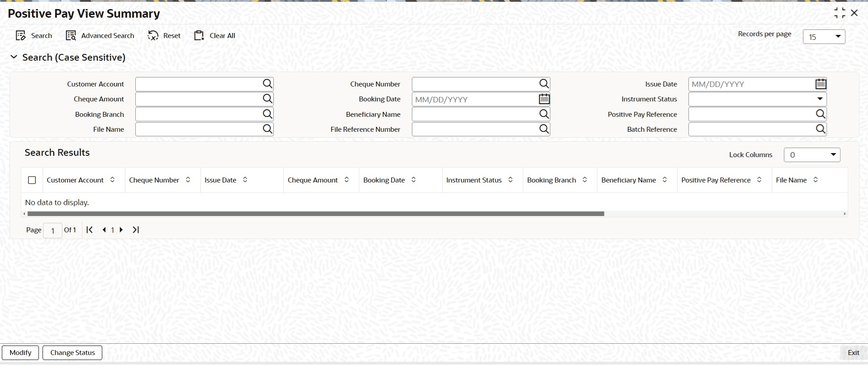868x365 pixels.
Task: Go to next page of results
Action: tap(121, 230)
